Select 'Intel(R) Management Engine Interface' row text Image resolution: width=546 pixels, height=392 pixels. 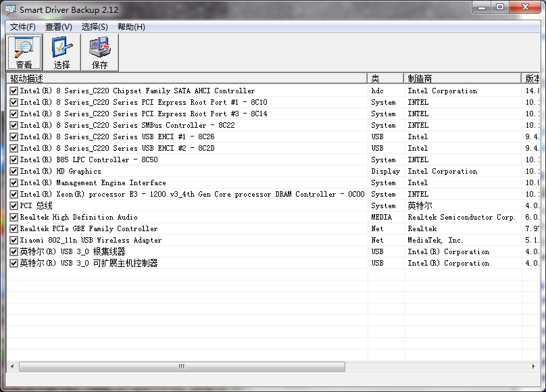coord(93,182)
